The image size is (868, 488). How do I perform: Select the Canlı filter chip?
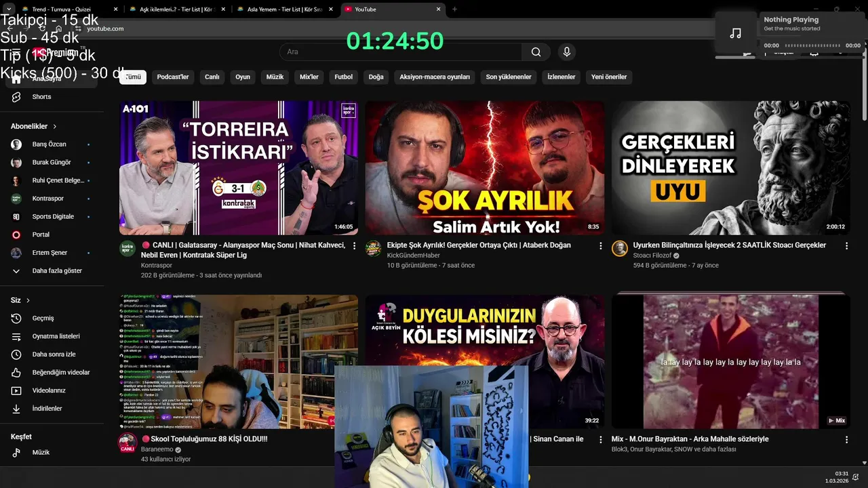point(212,77)
